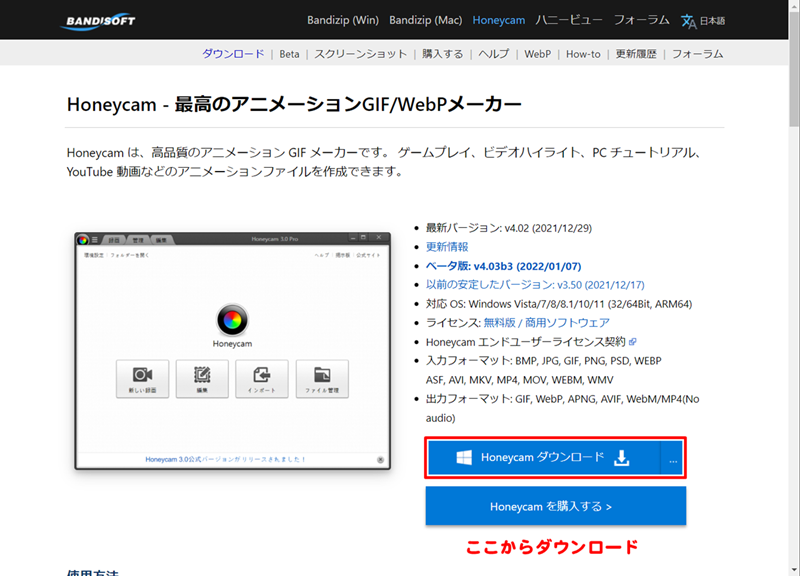This screenshot has height=576, width=800.
Task: Expand download options with the ... button
Action: click(x=672, y=458)
